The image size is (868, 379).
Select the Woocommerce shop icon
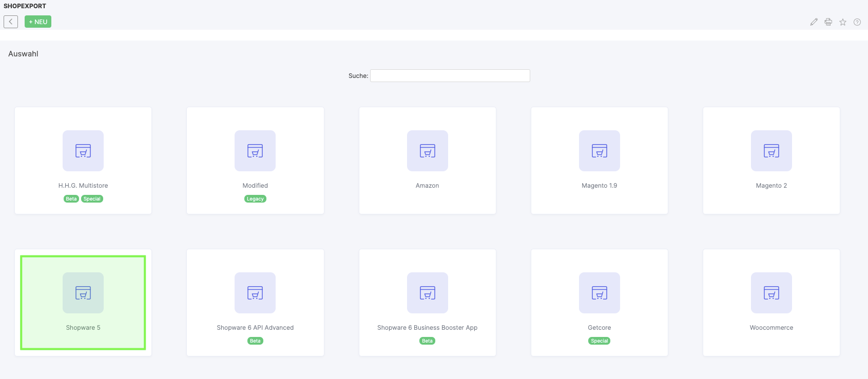pos(771,293)
